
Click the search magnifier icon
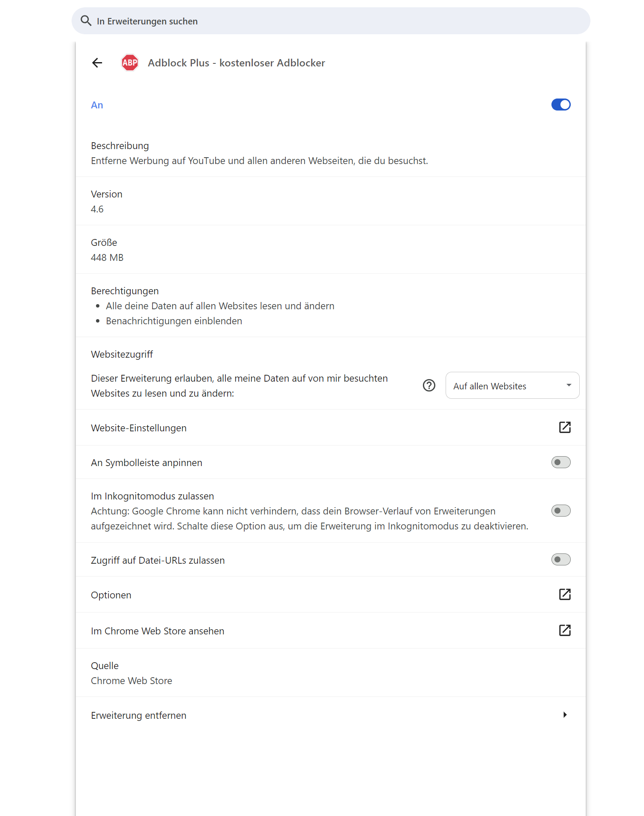point(86,21)
